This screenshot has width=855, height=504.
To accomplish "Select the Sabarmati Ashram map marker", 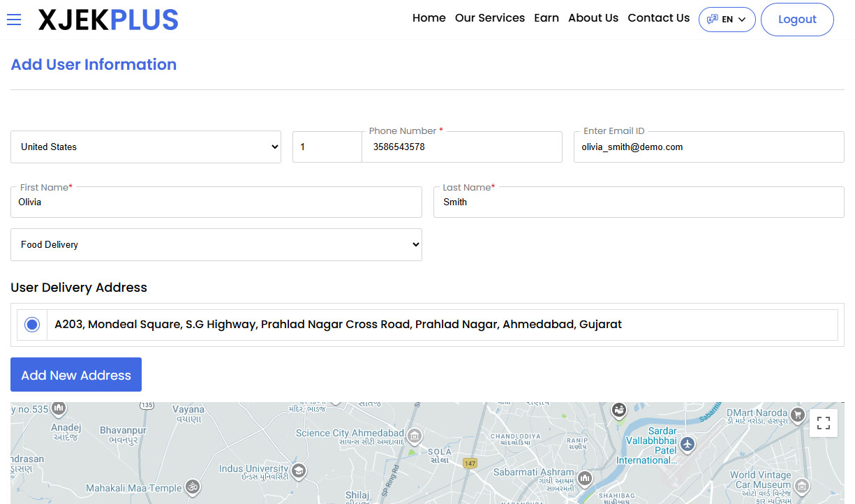I will pyautogui.click(x=585, y=479).
